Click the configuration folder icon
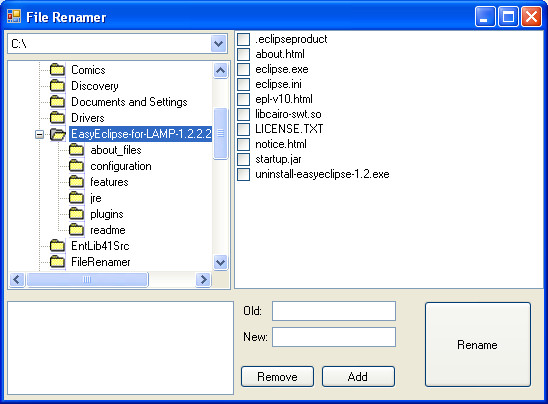This screenshot has width=548, height=404. coord(77,166)
